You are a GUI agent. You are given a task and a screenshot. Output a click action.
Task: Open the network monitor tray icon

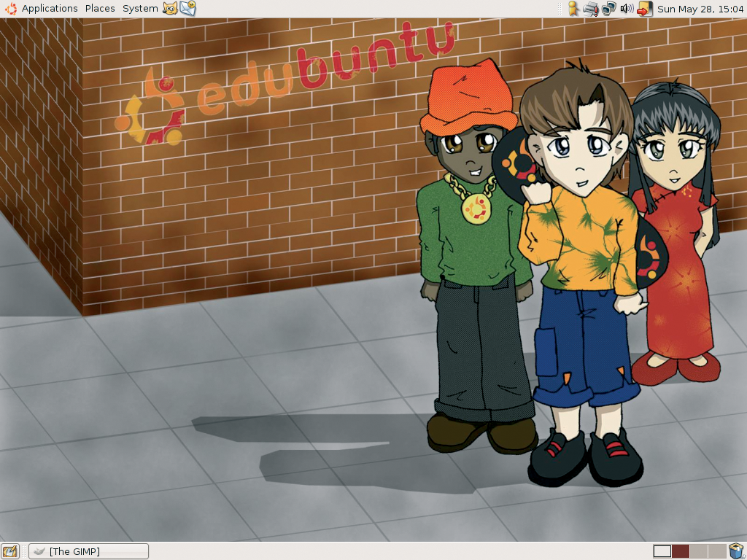[x=609, y=9]
